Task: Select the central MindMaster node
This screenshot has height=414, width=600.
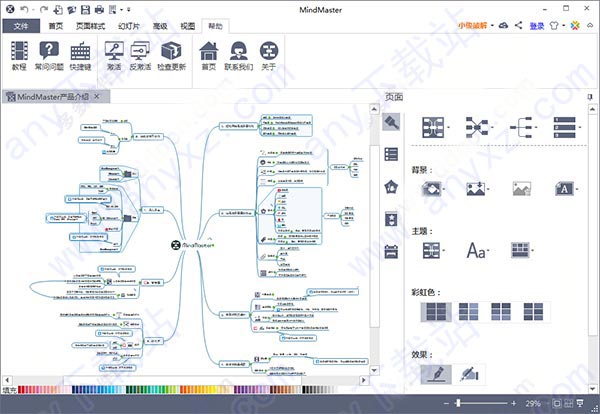Action: coord(193,245)
